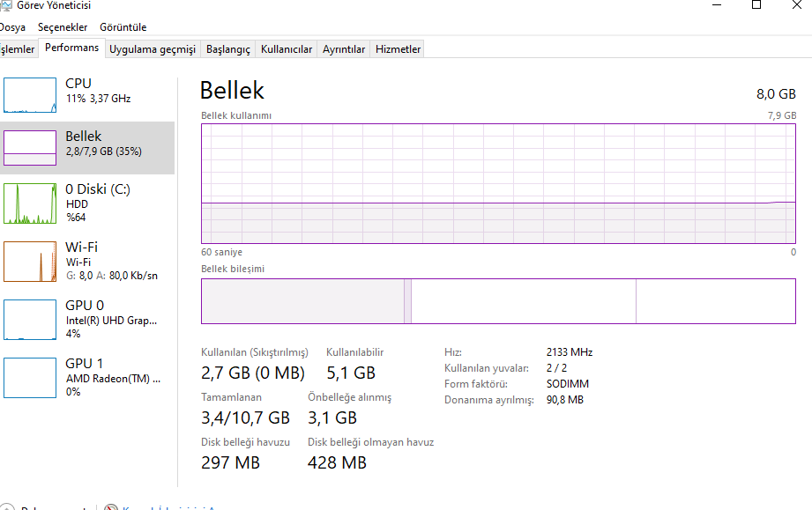Open the Kaynak İzleyicisi link
812x510 pixels.
click(168, 507)
